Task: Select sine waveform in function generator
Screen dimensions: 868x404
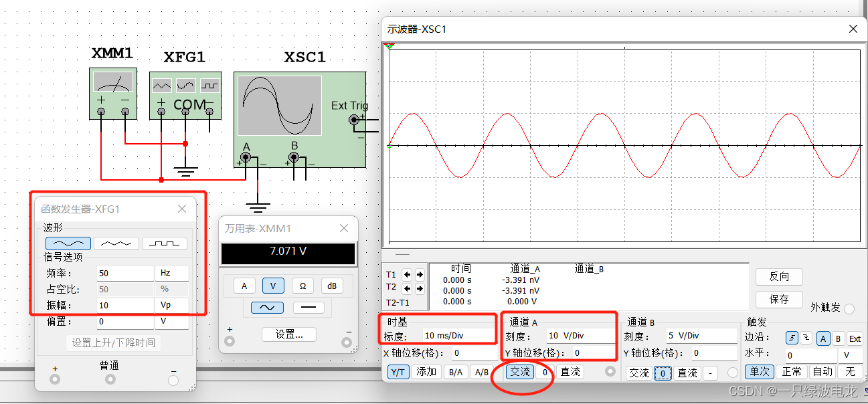Action: [x=68, y=243]
